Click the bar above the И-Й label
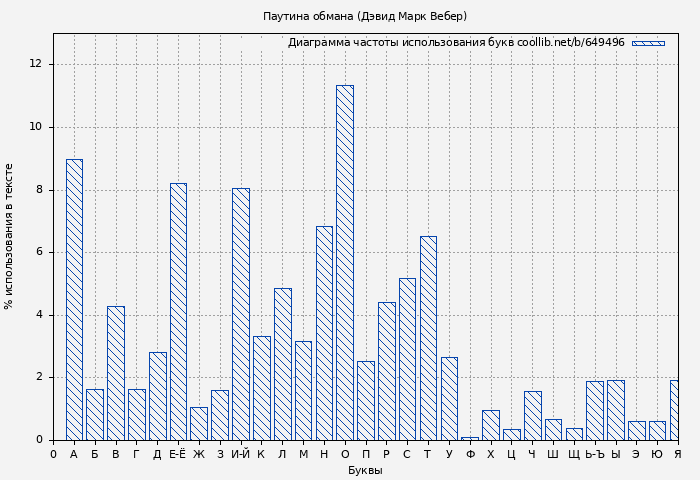The height and width of the screenshot is (480, 700). coord(240,314)
